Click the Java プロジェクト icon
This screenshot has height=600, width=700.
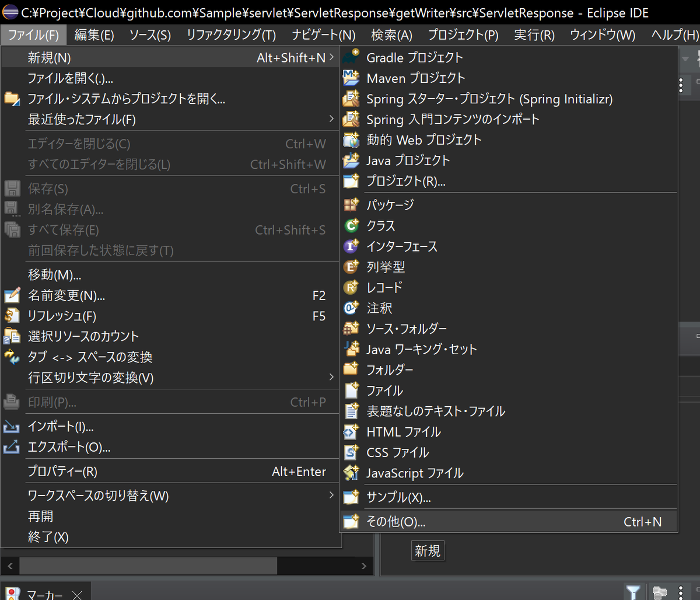[351, 160]
